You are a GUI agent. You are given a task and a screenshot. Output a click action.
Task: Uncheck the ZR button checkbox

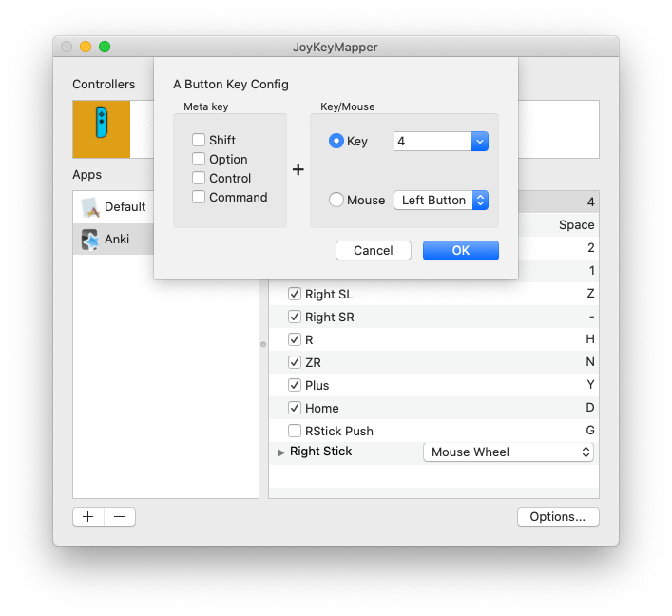coord(295,362)
